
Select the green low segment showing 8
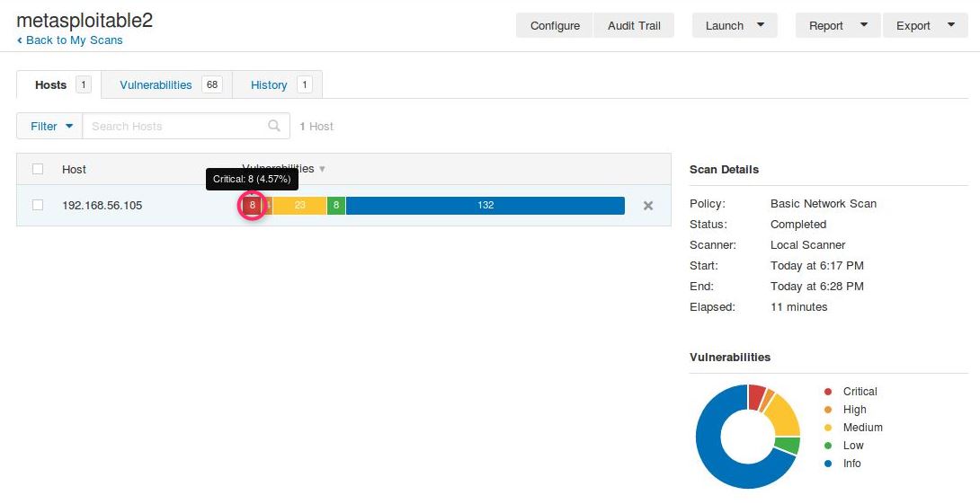click(x=336, y=205)
